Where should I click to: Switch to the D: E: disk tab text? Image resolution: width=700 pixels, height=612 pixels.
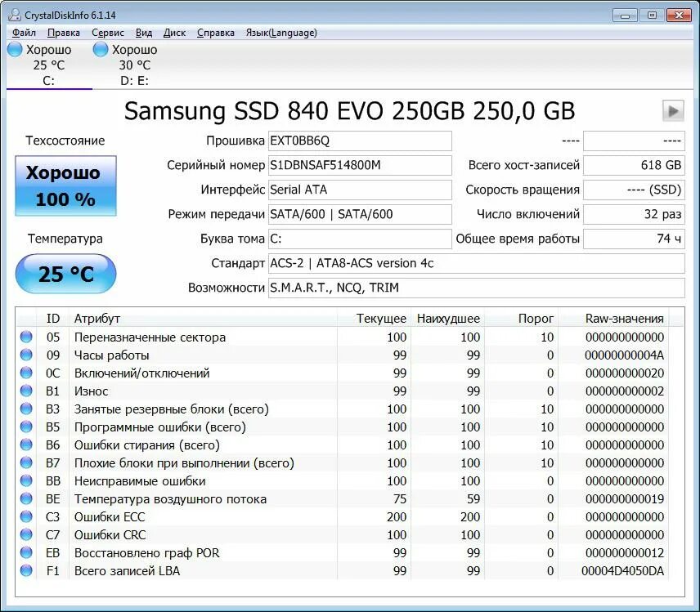134,81
